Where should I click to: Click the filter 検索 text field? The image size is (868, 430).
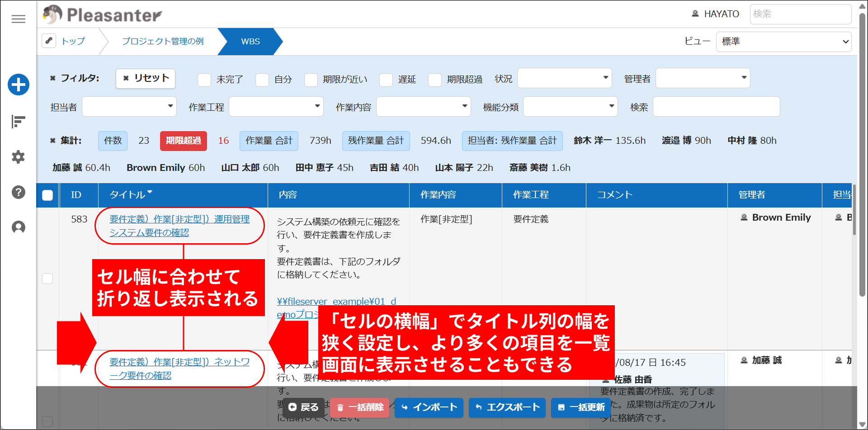[717, 107]
